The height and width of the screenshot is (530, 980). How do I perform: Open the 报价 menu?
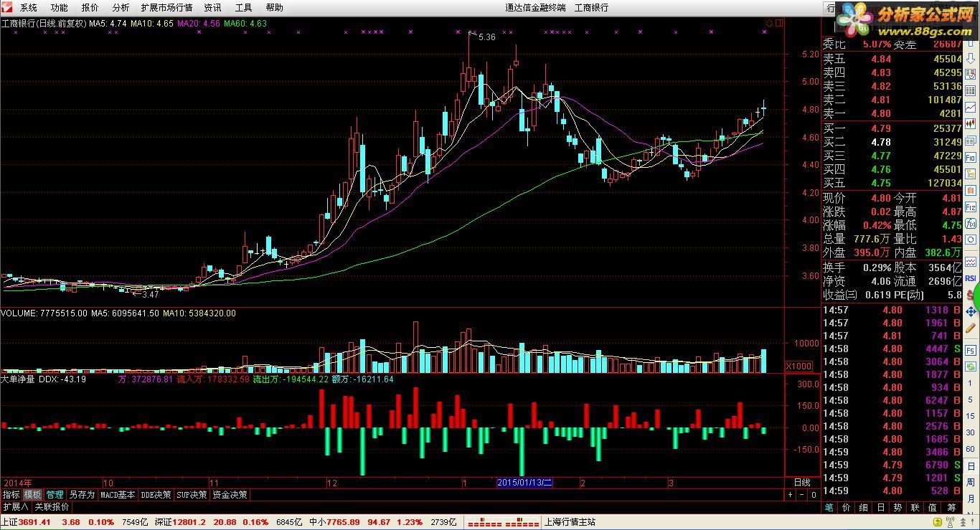tap(90, 8)
